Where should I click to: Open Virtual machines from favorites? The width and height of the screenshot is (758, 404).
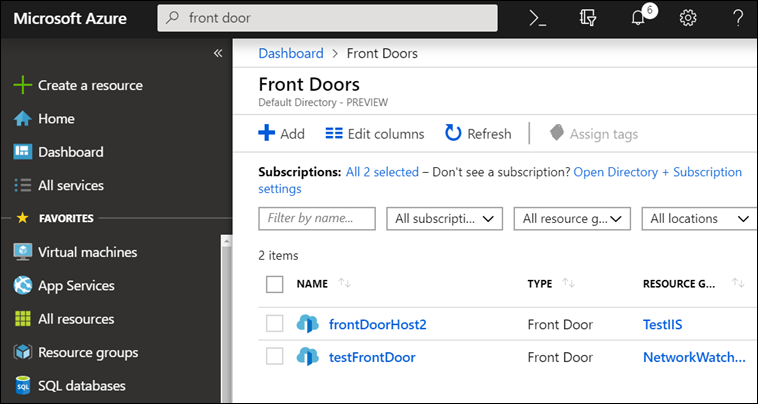87,252
